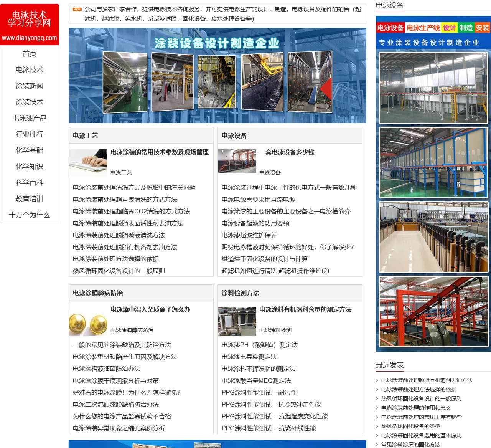
Task: Open 电泳涂装的常用技术参数及现场管理
Action: pos(160,152)
